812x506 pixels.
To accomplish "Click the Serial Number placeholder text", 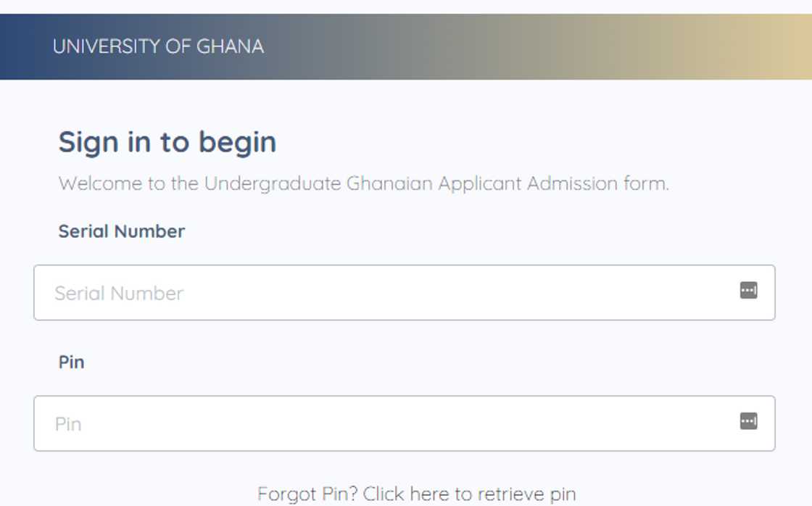I will coord(117,293).
